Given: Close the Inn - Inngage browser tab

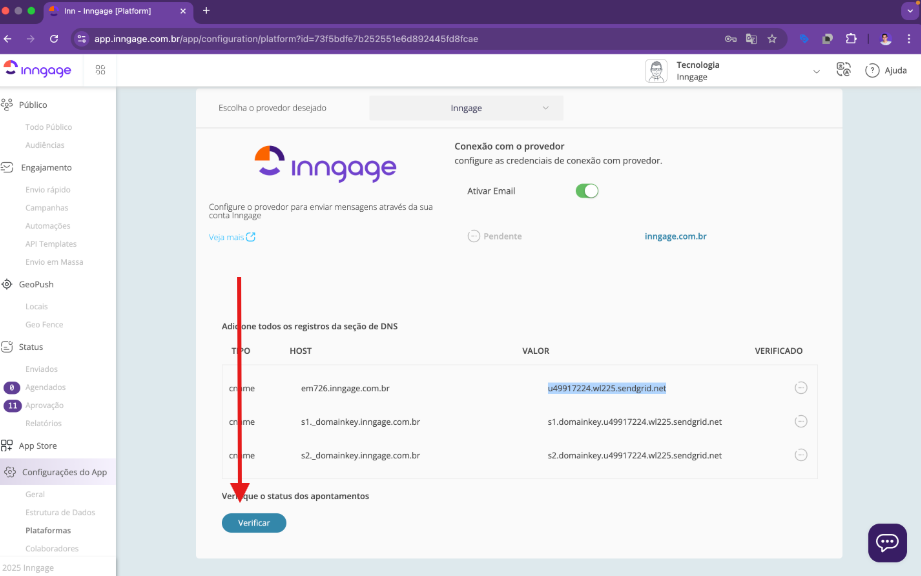Looking at the screenshot, I should (183, 11).
